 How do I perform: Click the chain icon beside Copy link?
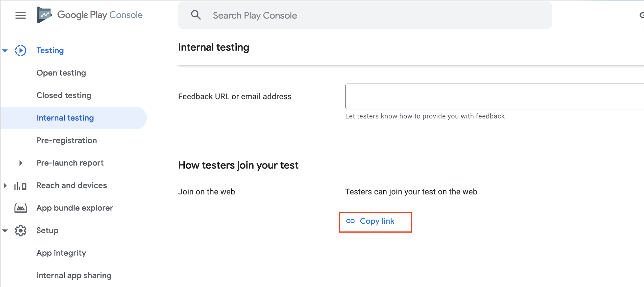(350, 221)
